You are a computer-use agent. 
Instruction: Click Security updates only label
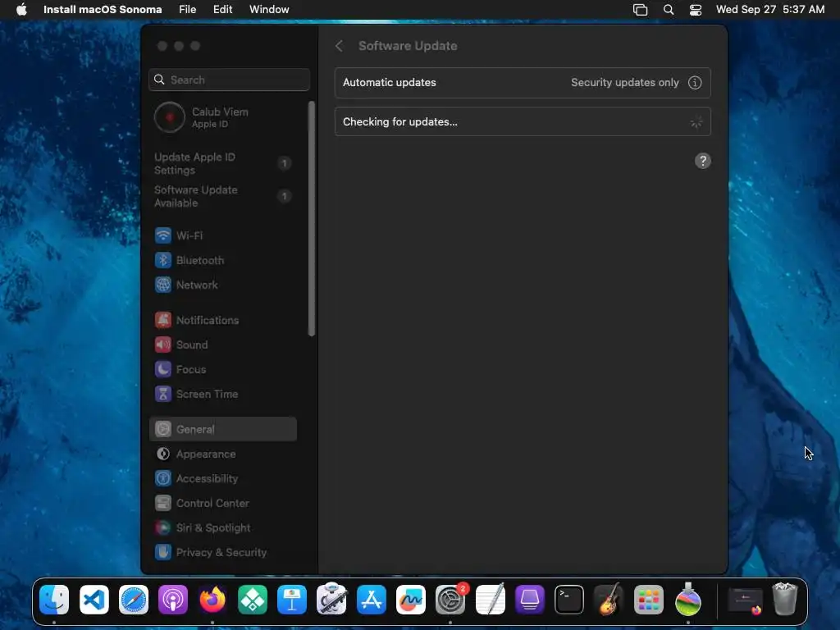pos(624,83)
